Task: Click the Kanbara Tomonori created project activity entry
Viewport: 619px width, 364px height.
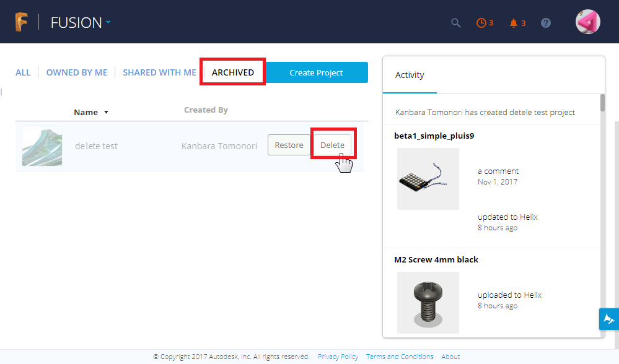Action: point(485,113)
